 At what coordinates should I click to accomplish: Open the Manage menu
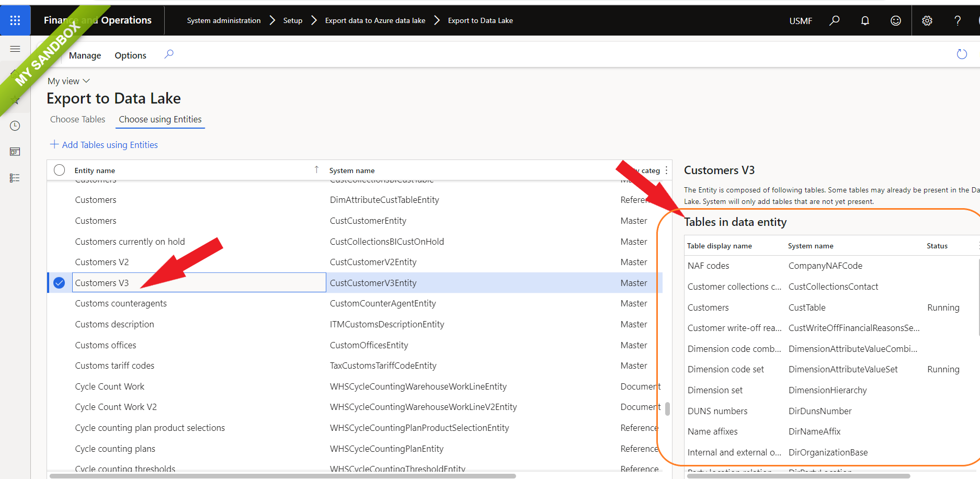click(x=85, y=55)
